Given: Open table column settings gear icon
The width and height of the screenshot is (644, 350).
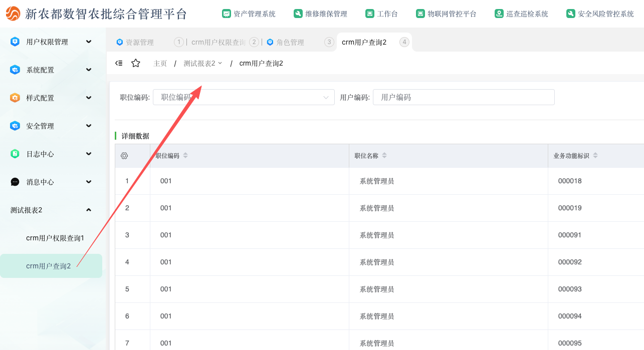Looking at the screenshot, I should tap(124, 156).
